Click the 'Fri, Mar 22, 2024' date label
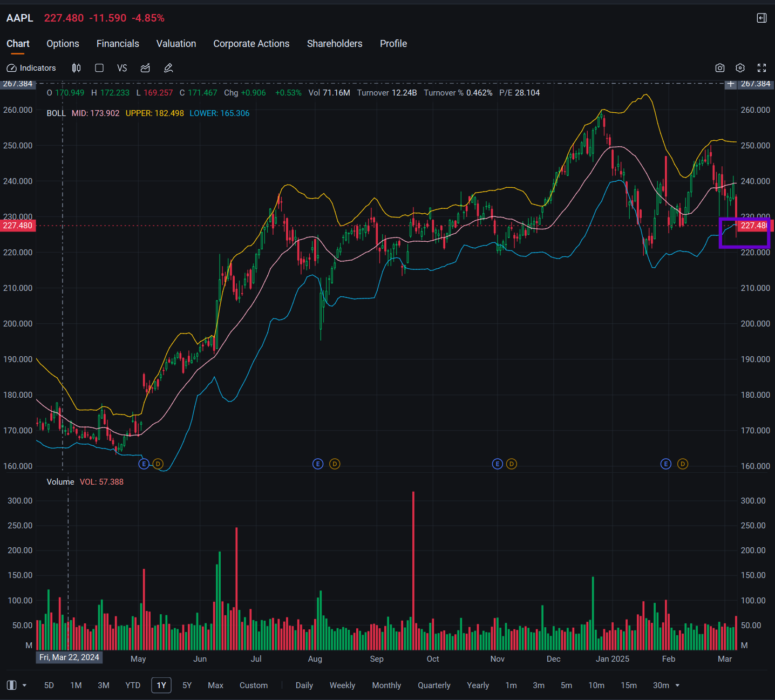 point(69,657)
